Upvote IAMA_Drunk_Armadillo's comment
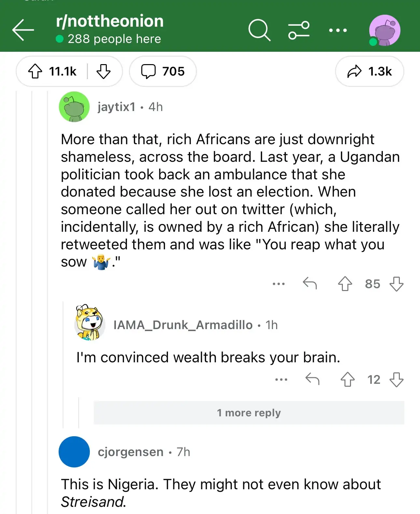Screen dimensions: 420x514 [347, 379]
